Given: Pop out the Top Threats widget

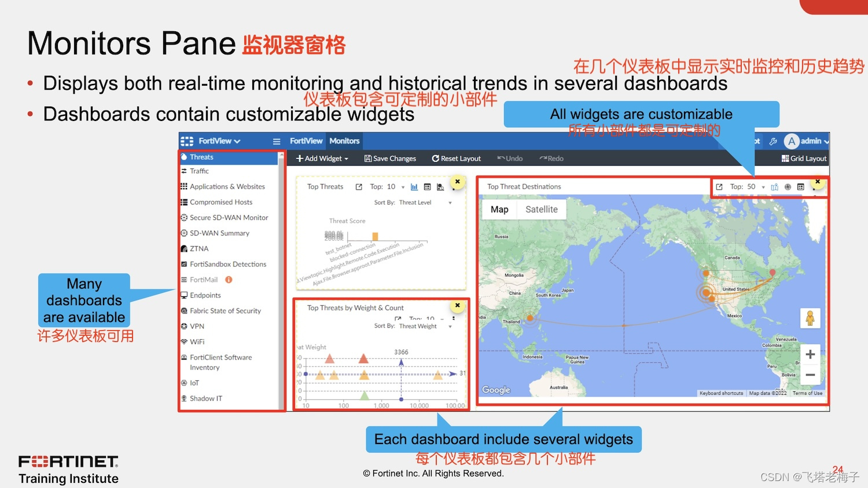Looking at the screenshot, I should (x=359, y=187).
